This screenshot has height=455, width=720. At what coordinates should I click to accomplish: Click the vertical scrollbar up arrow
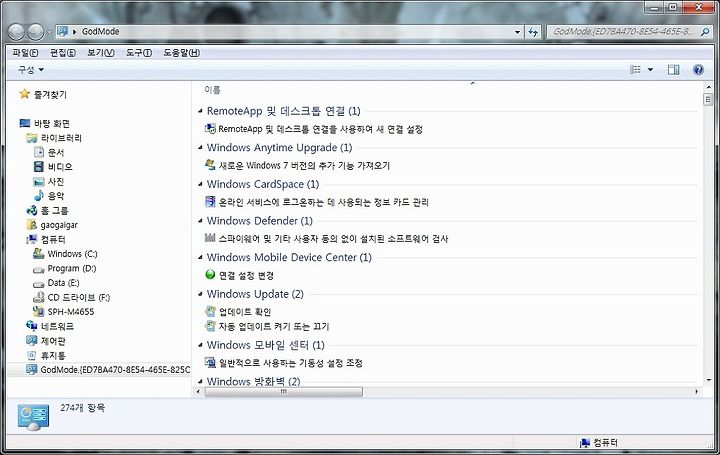click(709, 87)
